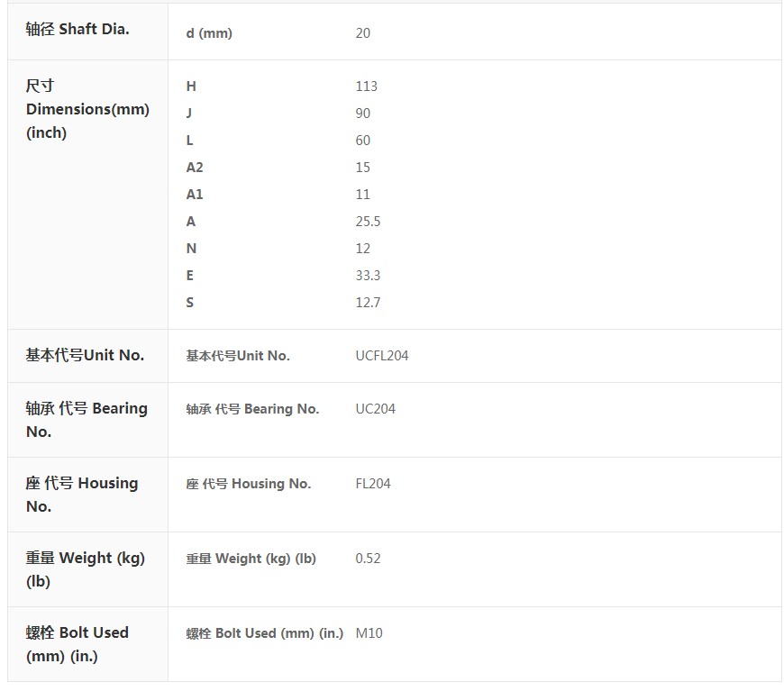The image size is (784, 691).
Task: Click the S dimension value 12.7
Action: pos(368,303)
